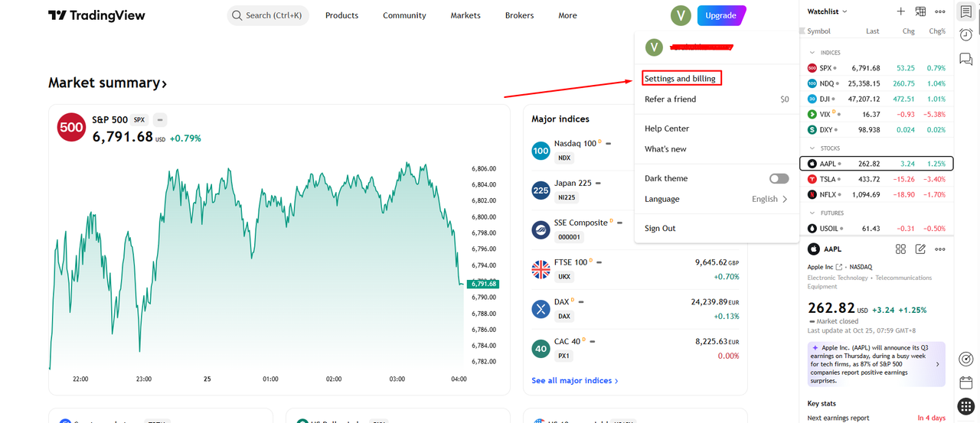Add a symbol with the Watchlist plus icon
The height and width of the screenshot is (423, 980).
901,11
